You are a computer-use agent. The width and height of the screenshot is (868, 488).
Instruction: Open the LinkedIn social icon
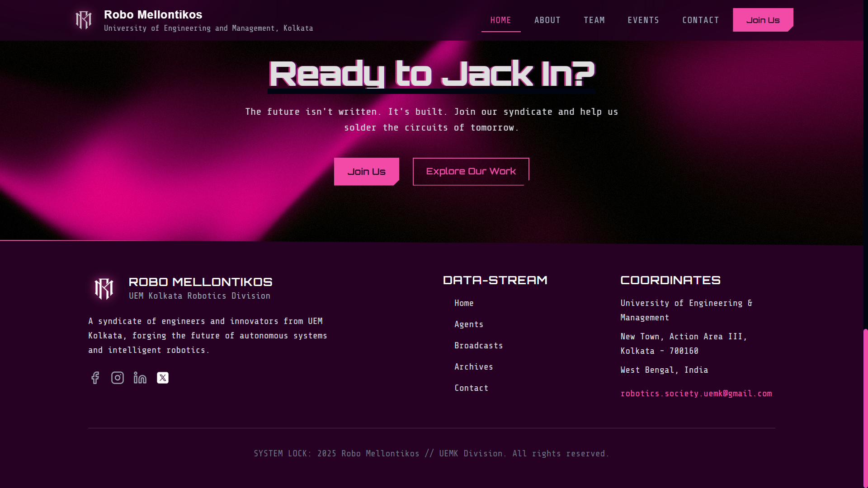click(x=140, y=378)
